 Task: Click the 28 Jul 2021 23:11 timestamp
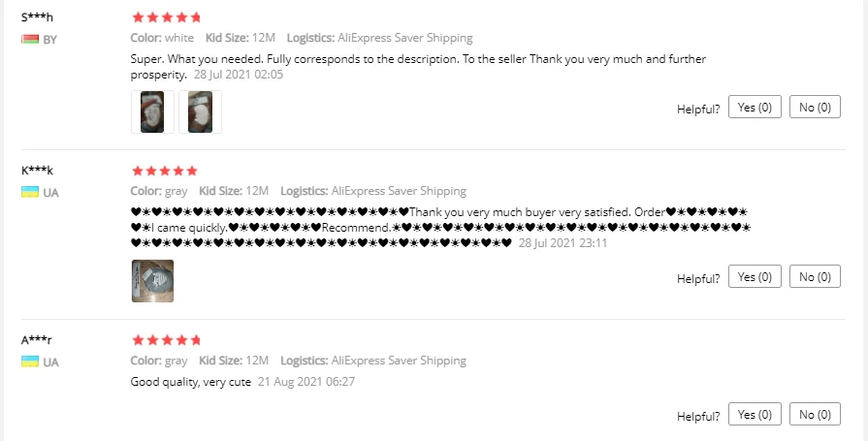pos(563,243)
